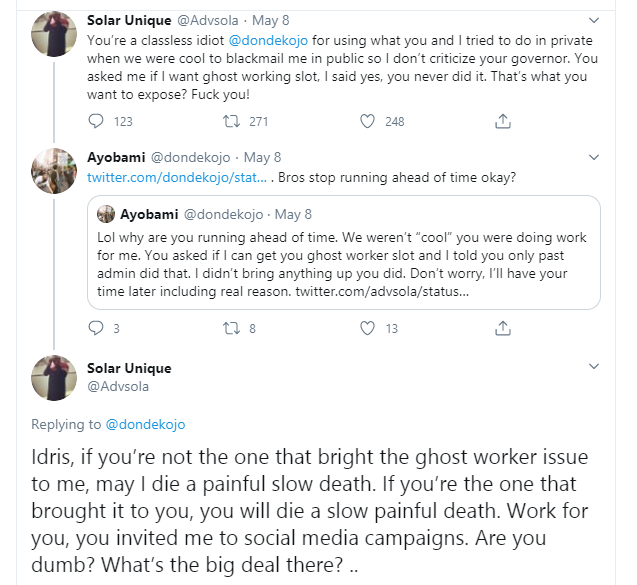Screen dimensions: 637x585
Task: Share Solar Unique's first tweet
Action: tap(503, 122)
